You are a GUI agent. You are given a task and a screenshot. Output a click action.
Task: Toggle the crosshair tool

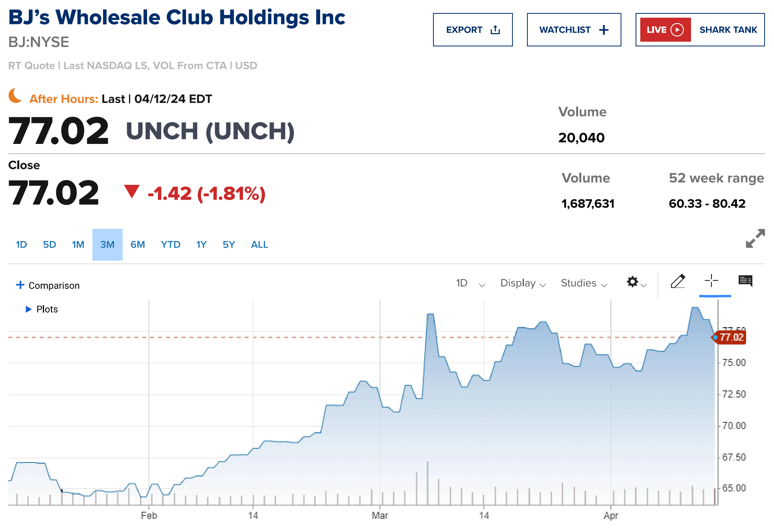[711, 281]
